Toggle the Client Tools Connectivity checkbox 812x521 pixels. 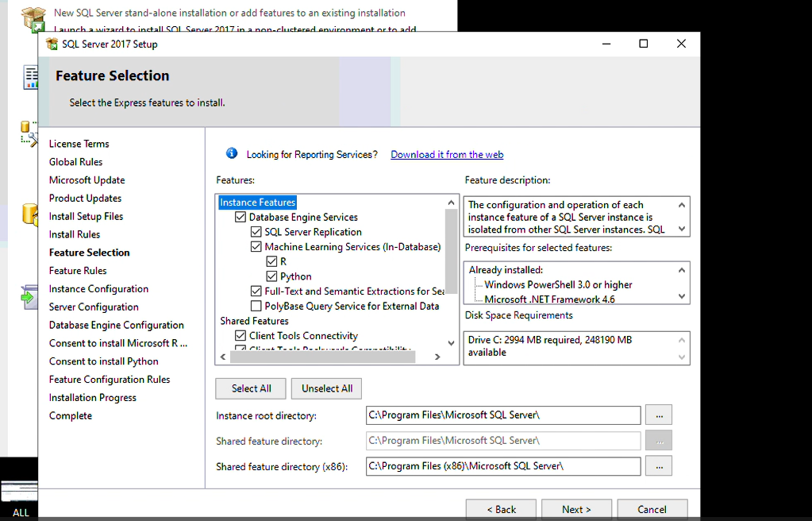(241, 335)
